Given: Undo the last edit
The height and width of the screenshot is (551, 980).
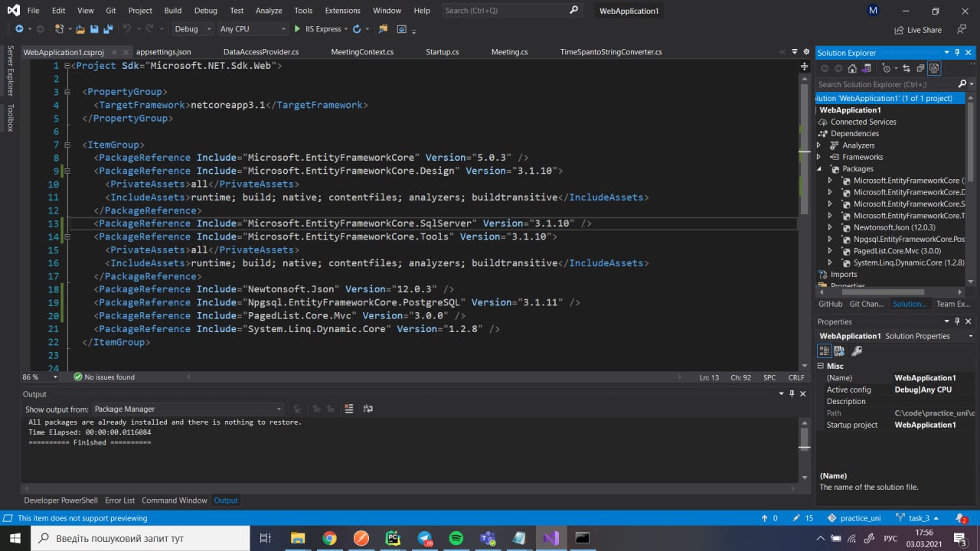Looking at the screenshot, I should pos(126,29).
